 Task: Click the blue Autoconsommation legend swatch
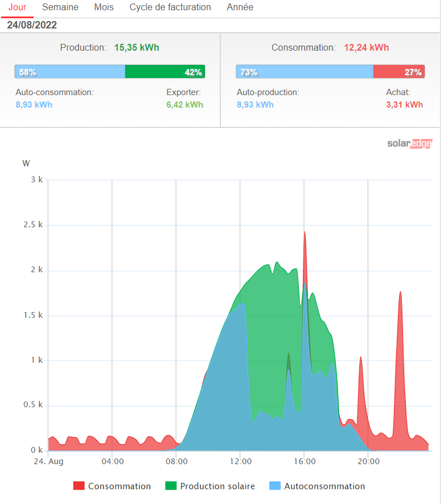pyautogui.click(x=275, y=486)
